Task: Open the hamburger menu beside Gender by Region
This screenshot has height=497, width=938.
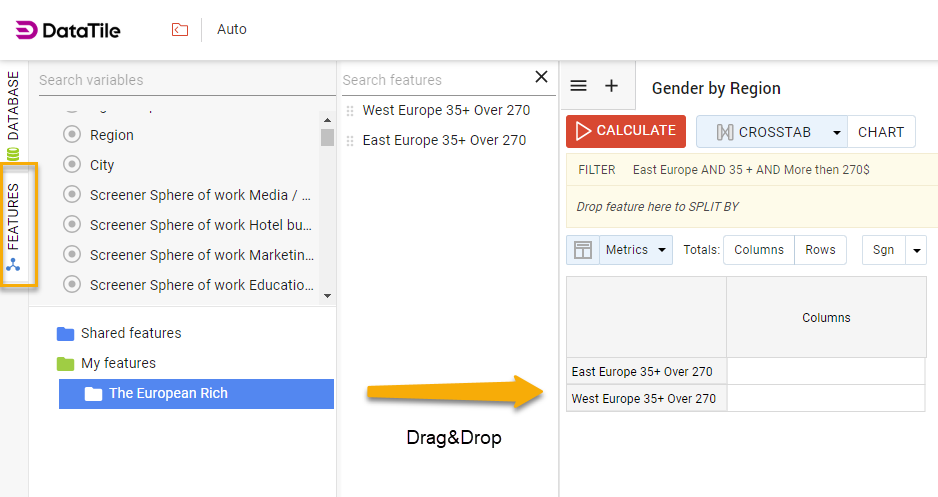Action: 578,86
